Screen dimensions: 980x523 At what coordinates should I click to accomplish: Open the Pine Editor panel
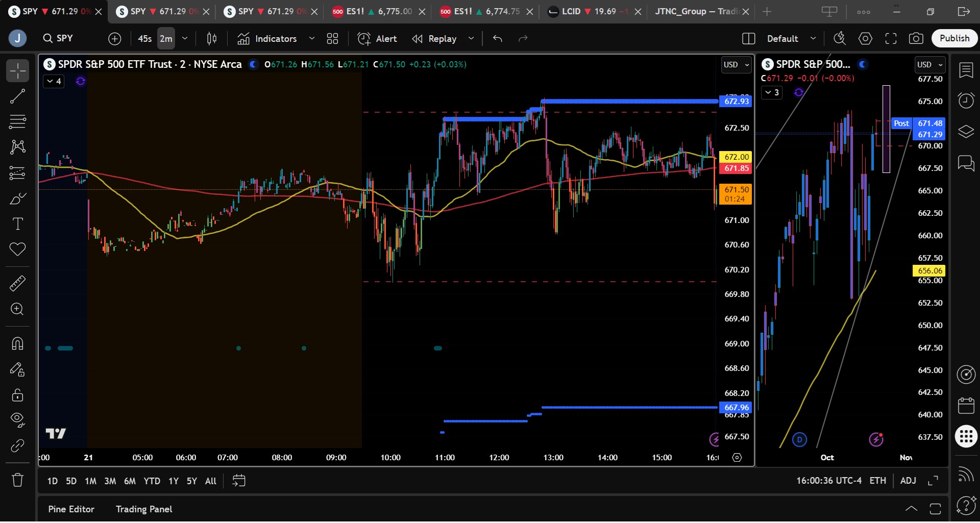(x=71, y=509)
